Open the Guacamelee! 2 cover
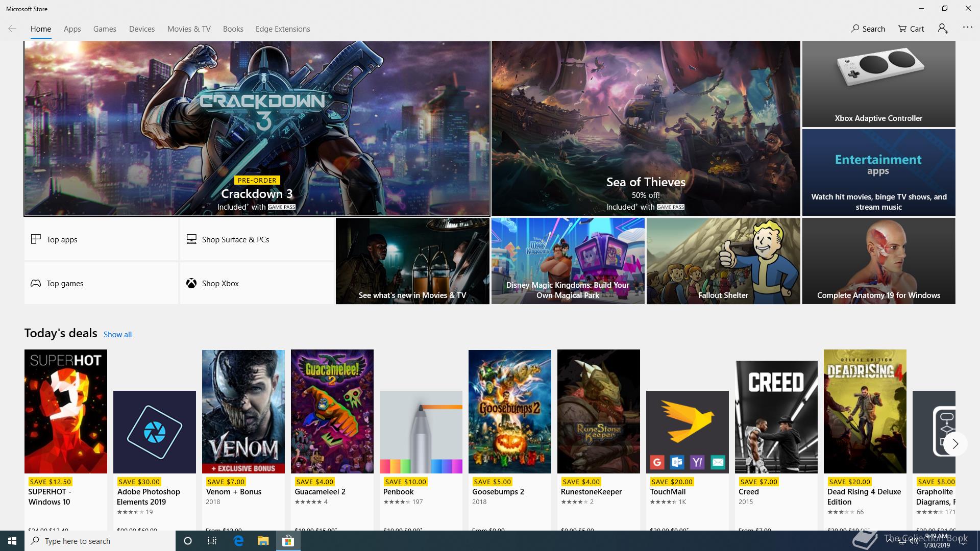The height and width of the screenshot is (551, 980). pyautogui.click(x=332, y=411)
